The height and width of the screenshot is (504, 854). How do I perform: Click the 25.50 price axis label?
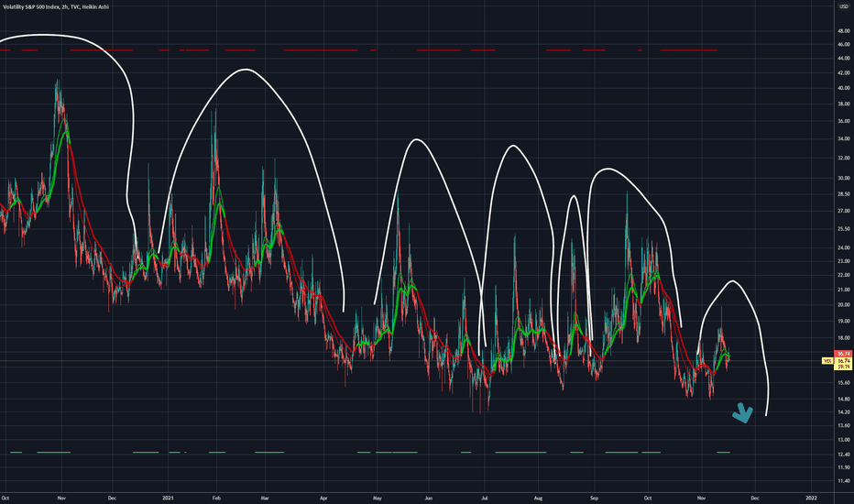pyautogui.click(x=844, y=229)
